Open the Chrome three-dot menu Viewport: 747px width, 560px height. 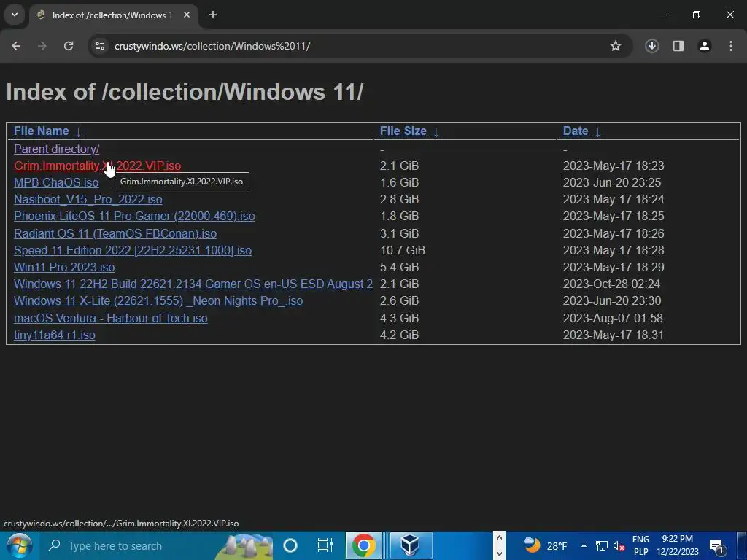731,46
